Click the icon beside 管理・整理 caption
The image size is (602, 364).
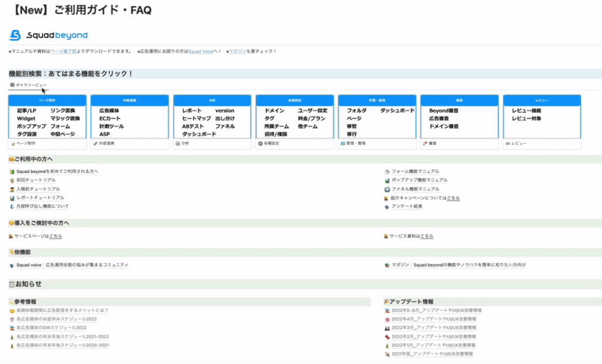[342, 144]
